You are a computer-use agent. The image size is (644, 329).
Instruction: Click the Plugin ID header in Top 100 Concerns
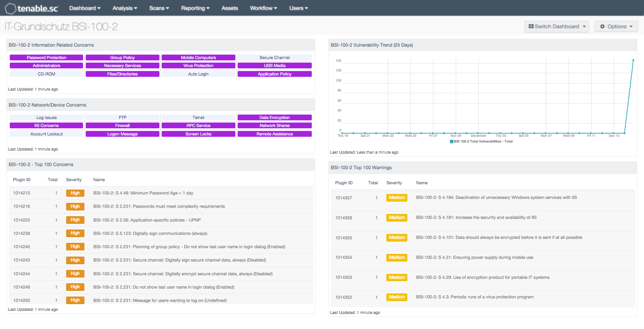pyautogui.click(x=22, y=180)
